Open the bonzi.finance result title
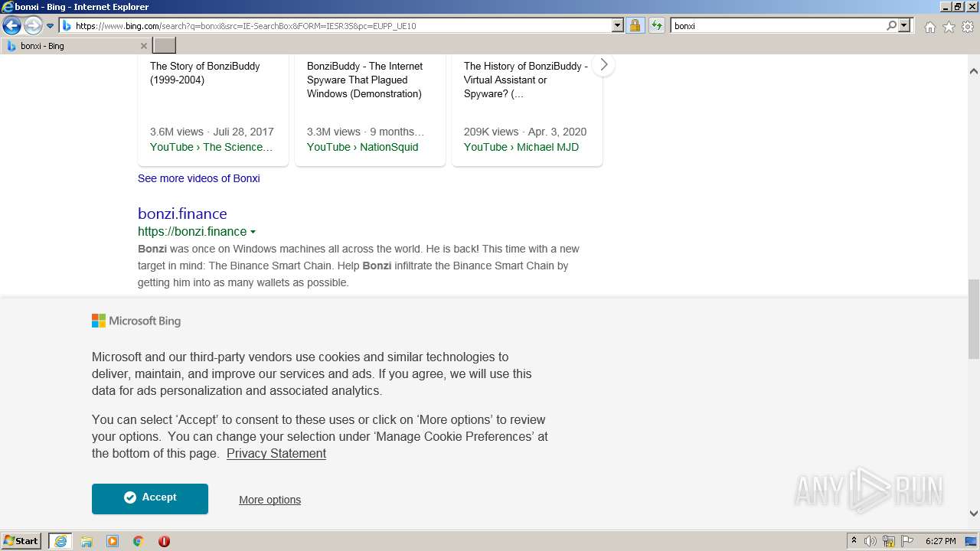 click(182, 214)
